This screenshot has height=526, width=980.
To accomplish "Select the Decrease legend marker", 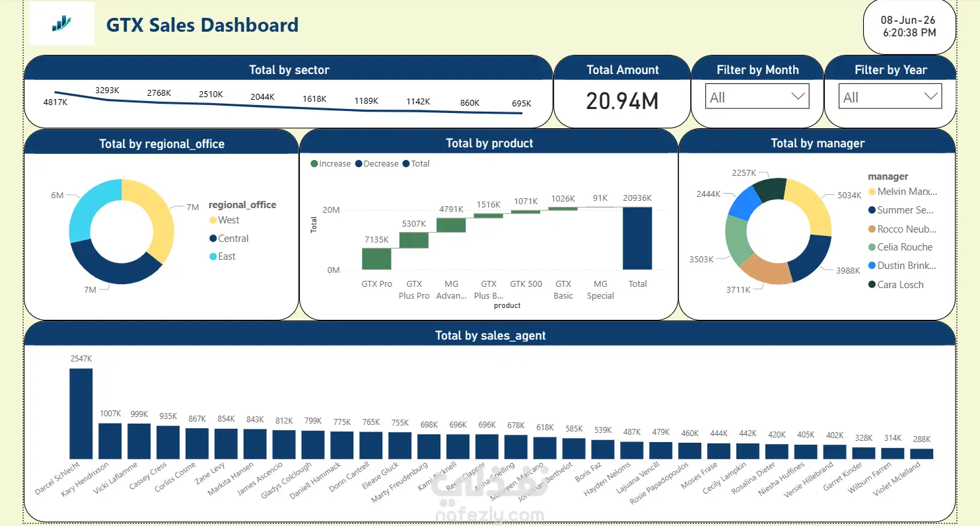I will pyautogui.click(x=359, y=164).
